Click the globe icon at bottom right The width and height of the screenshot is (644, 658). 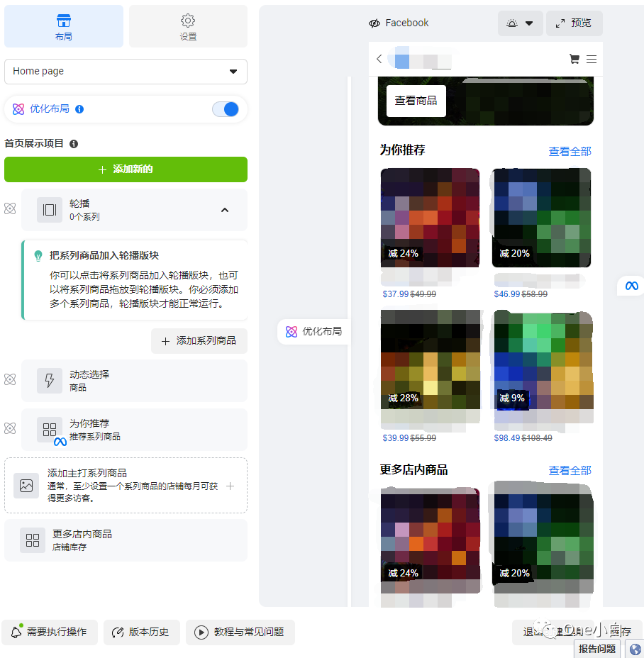637,649
